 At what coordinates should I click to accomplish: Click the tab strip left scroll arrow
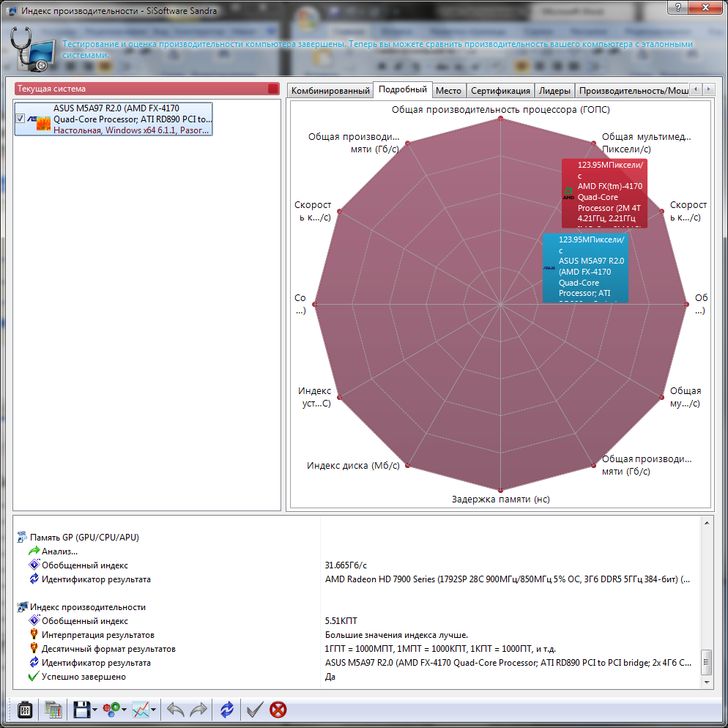click(696, 89)
